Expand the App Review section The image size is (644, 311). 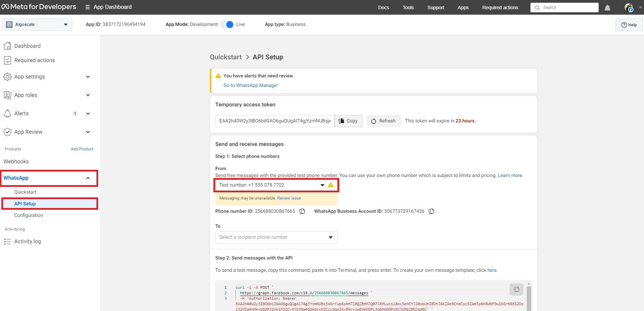(x=88, y=132)
